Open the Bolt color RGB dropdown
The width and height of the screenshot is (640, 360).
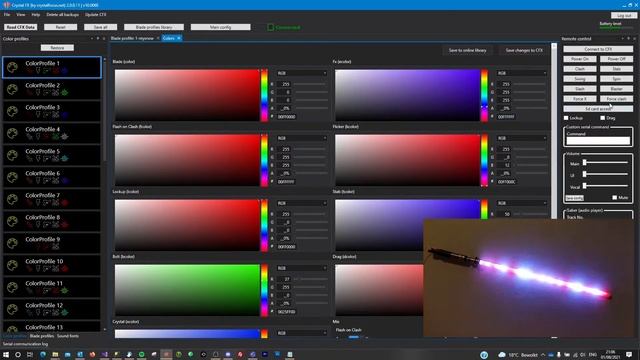tap(302, 268)
